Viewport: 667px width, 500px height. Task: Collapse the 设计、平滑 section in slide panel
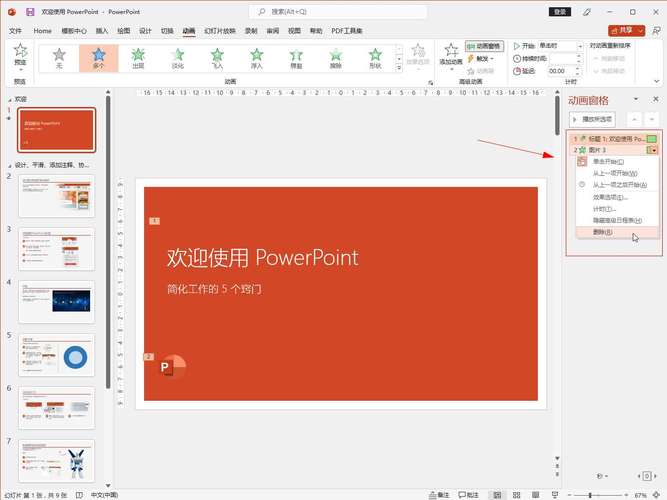coord(10,165)
